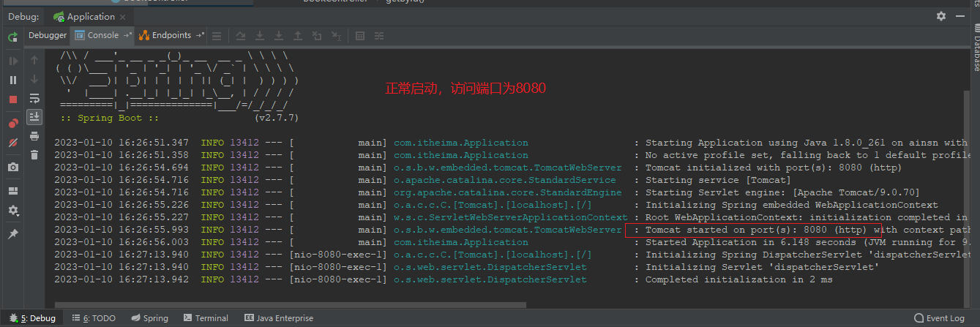Click 'Completed initialization in 2 ms' message
This screenshot has height=327, width=980.
click(x=738, y=279)
